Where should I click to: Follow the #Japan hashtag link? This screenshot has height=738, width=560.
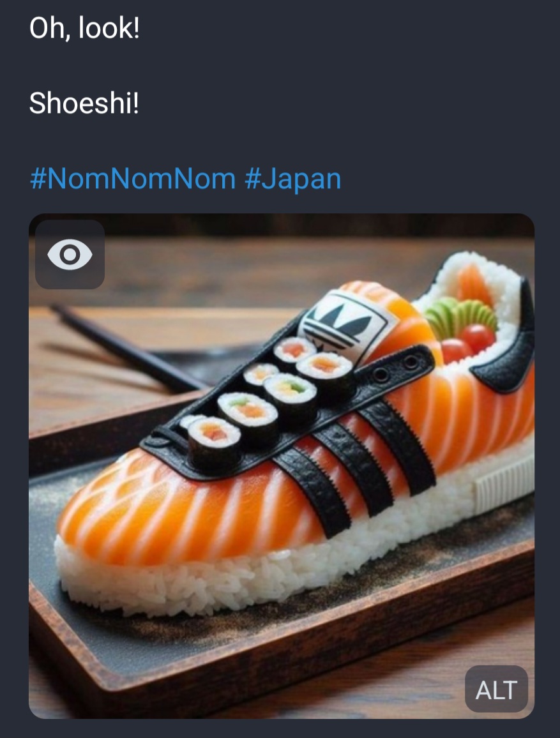[x=292, y=179]
